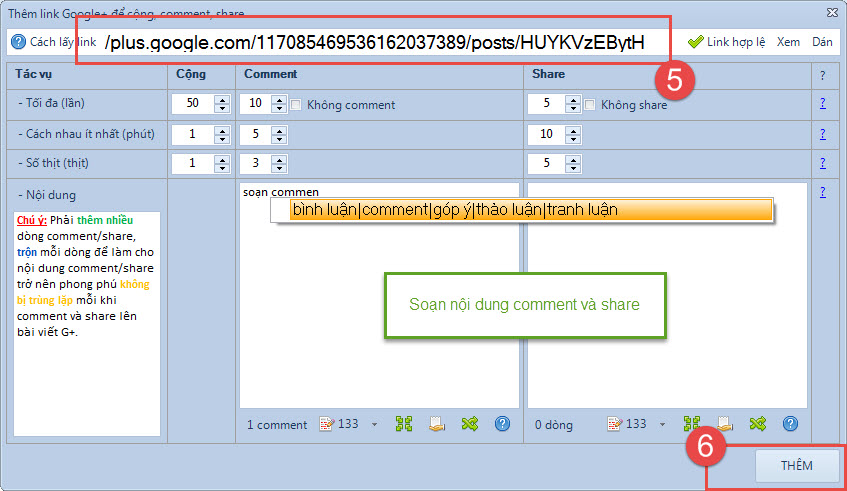Click the Comment column's blue help icon
The height and width of the screenshot is (491, 847).
pyautogui.click(x=502, y=424)
